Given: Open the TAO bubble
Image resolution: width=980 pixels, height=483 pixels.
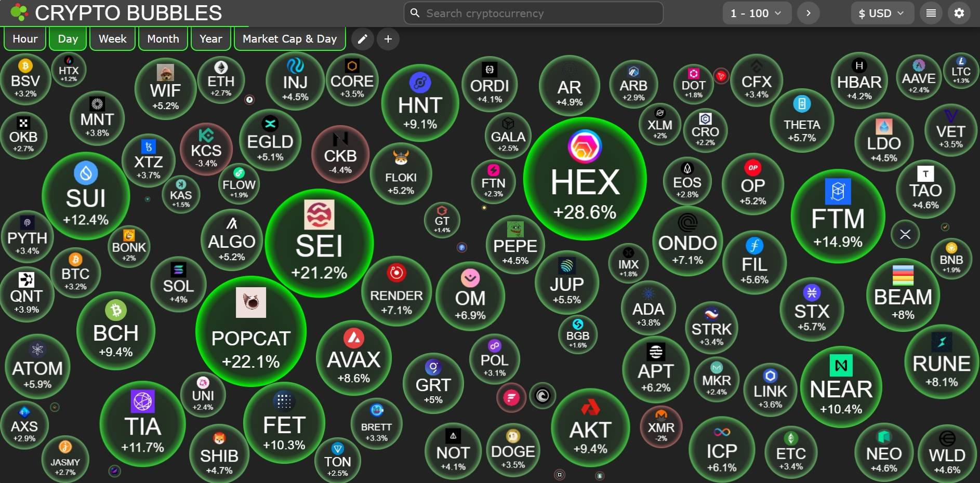Looking at the screenshot, I should click(925, 190).
